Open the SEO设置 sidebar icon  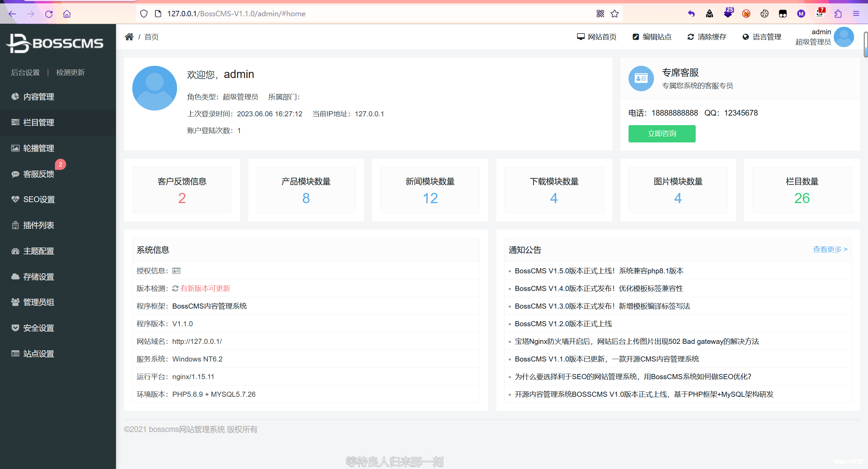click(15, 199)
